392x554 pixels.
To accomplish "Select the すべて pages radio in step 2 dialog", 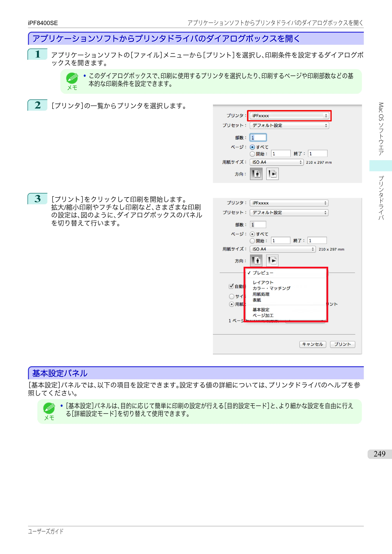I will point(253,147).
